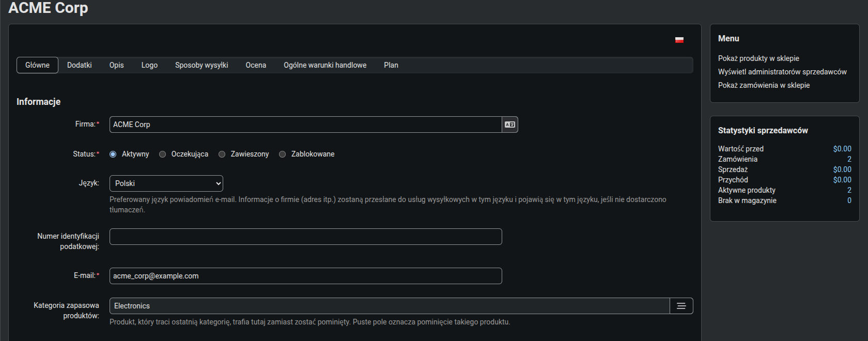The height and width of the screenshot is (341, 868).
Task: Click the Przychód $0.00 value
Action: [842, 180]
